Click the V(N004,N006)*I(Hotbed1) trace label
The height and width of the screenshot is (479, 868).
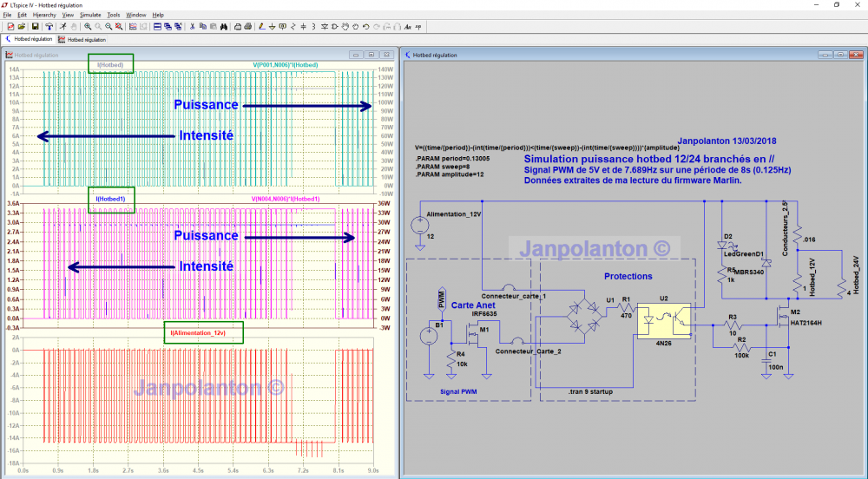(286, 199)
